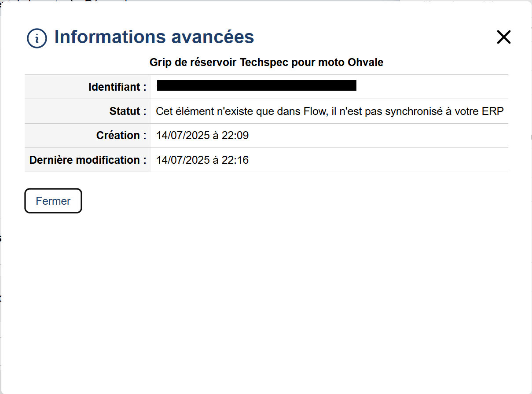Click the blacked-out identifier value
The height and width of the screenshot is (394, 532).
(256, 85)
